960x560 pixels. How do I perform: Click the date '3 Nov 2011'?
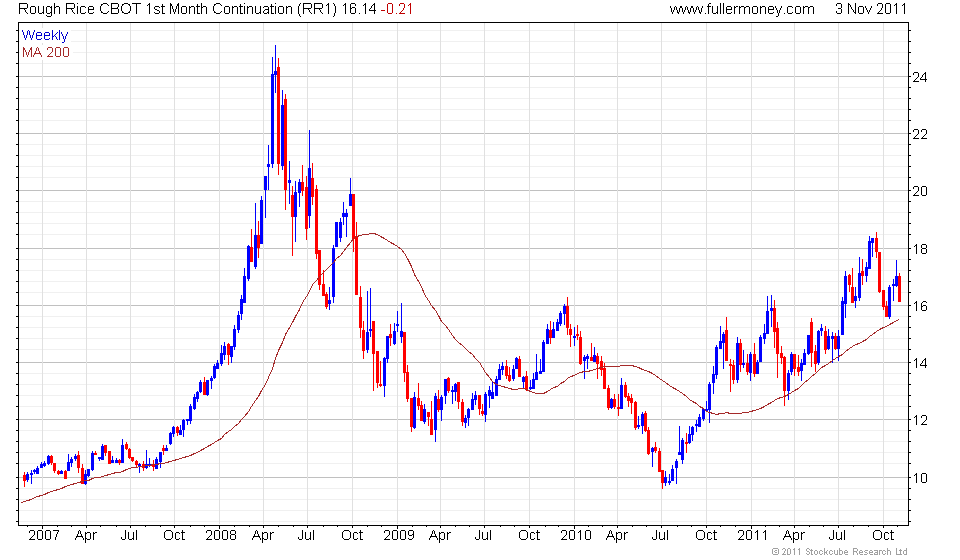pyautogui.click(x=871, y=9)
